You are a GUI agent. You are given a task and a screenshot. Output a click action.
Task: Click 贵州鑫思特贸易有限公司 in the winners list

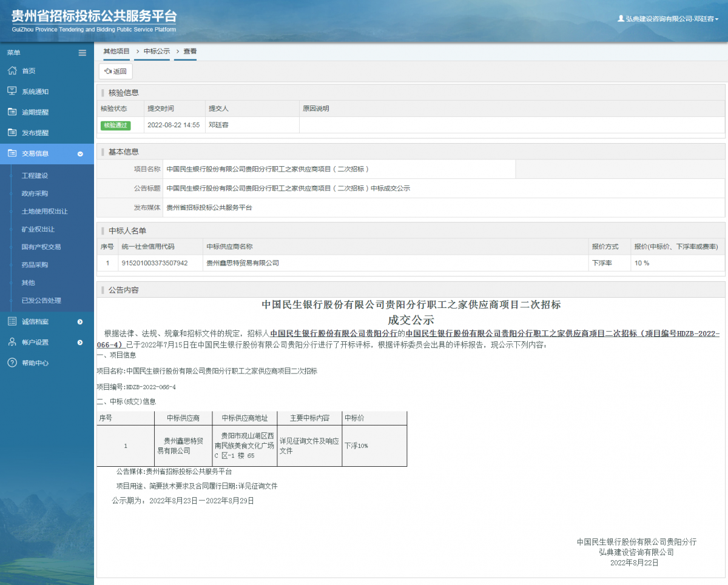[x=243, y=263]
